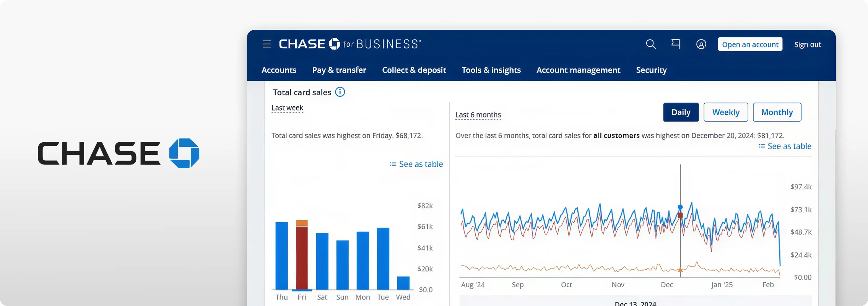Open the hamburger navigation menu
868x306 pixels.
pos(267,44)
